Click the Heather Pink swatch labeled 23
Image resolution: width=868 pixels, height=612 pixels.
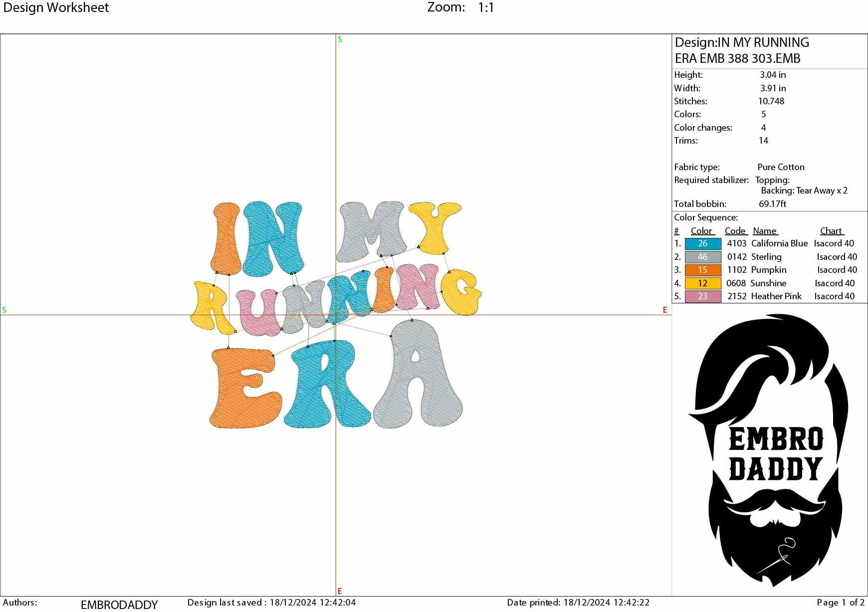point(702,296)
